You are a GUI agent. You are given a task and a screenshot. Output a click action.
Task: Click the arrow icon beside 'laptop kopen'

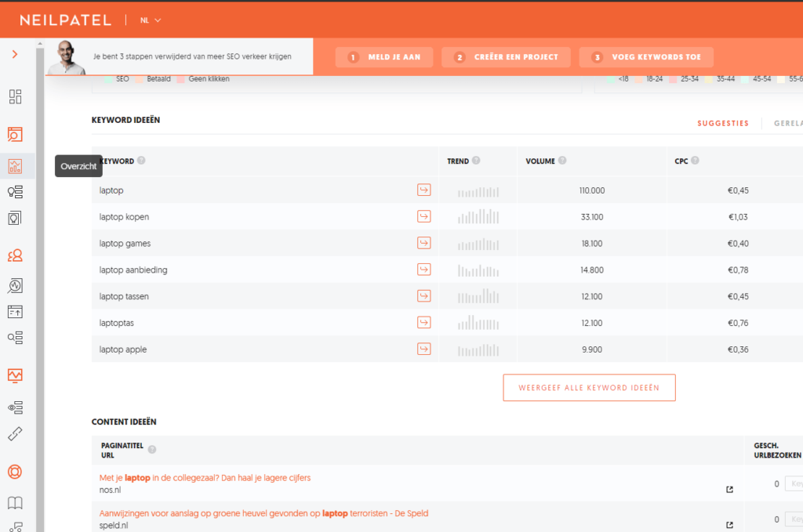click(x=423, y=217)
